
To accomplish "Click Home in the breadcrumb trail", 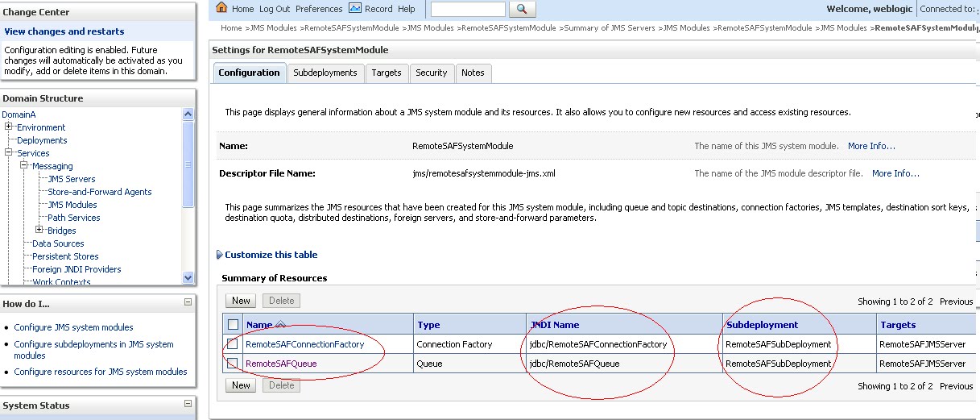I will (x=231, y=28).
